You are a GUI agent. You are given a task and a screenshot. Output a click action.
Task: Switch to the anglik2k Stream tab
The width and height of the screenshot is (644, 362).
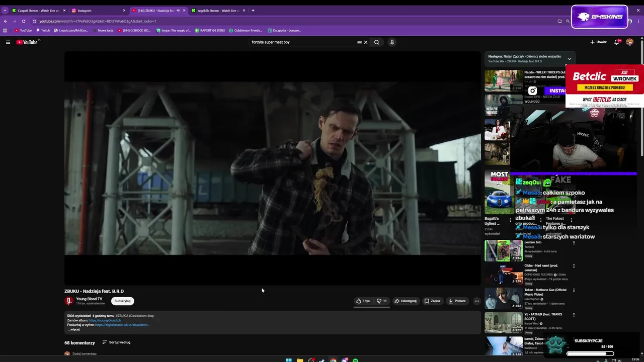point(219,11)
